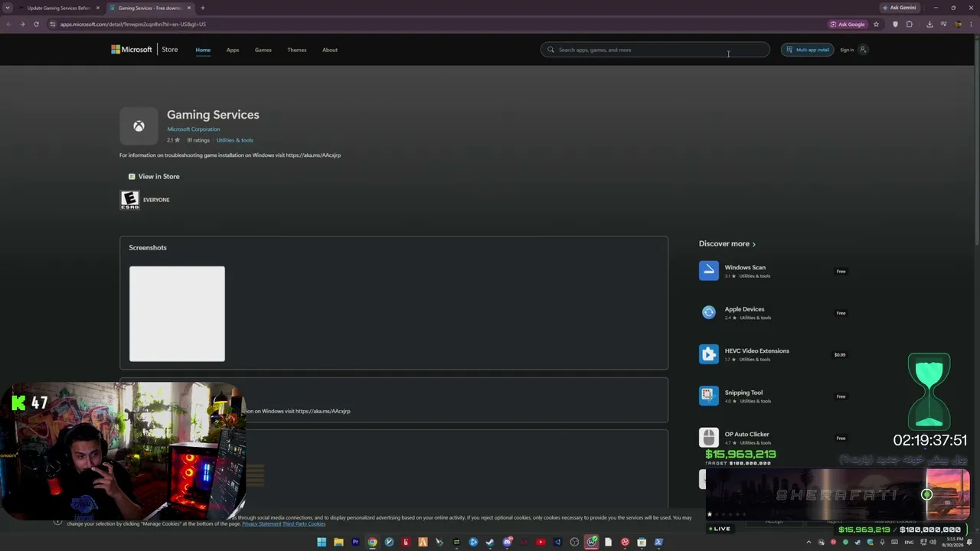This screenshot has width=980, height=551.
Task: Open File Explorer from the taskbar
Action: coord(338,543)
